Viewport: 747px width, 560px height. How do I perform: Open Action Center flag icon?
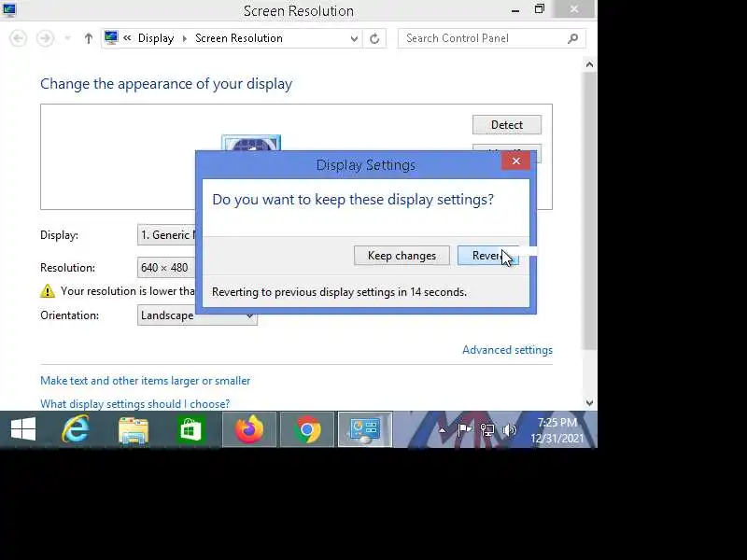pos(464,430)
